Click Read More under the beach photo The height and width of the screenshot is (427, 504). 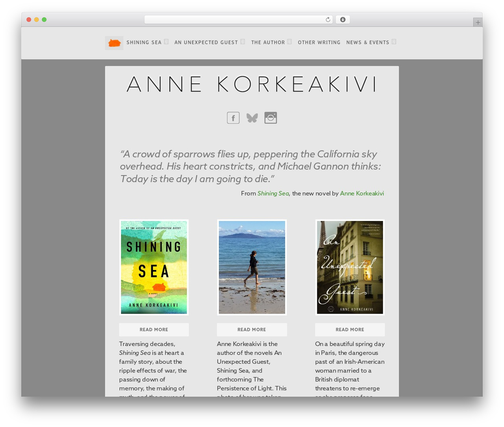tap(252, 330)
